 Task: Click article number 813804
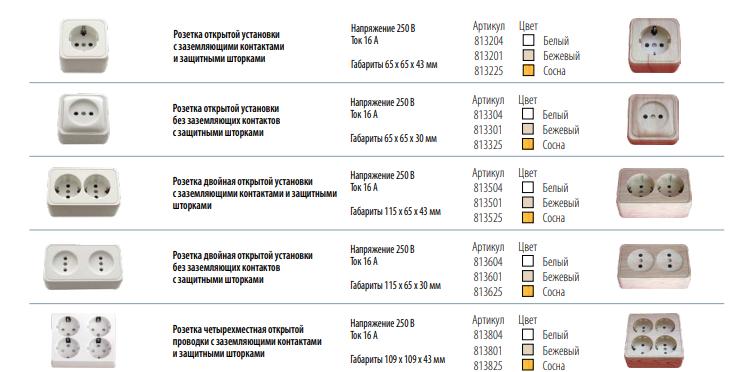click(488, 335)
